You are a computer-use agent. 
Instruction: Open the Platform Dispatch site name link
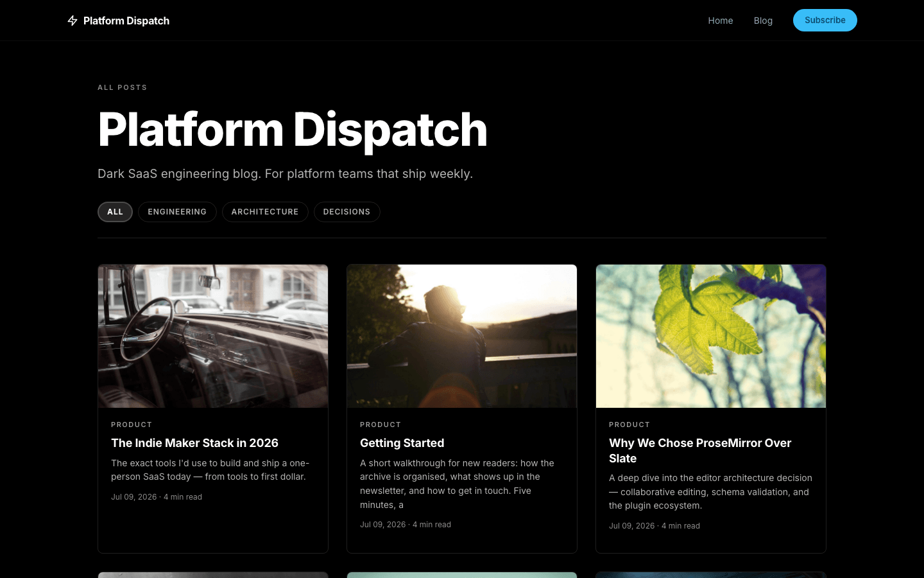(x=126, y=21)
